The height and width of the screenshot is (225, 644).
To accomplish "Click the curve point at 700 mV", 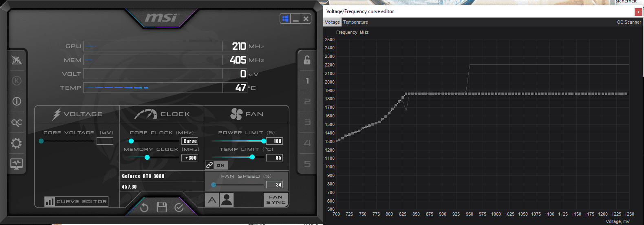I will coord(336,141).
